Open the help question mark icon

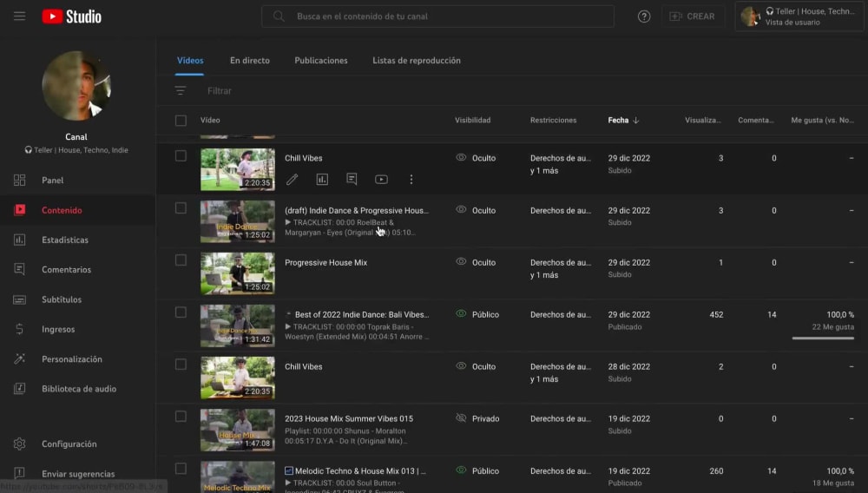click(x=644, y=16)
